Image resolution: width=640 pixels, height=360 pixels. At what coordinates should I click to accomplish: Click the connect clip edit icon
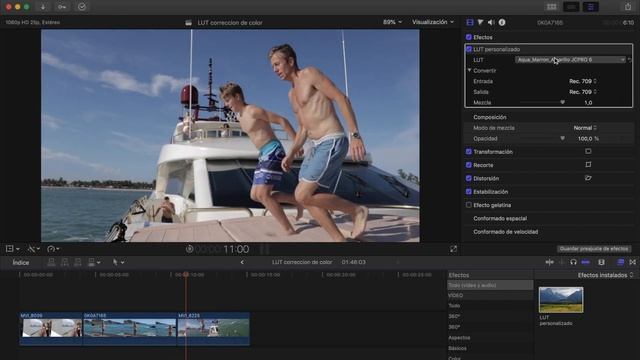(51, 262)
